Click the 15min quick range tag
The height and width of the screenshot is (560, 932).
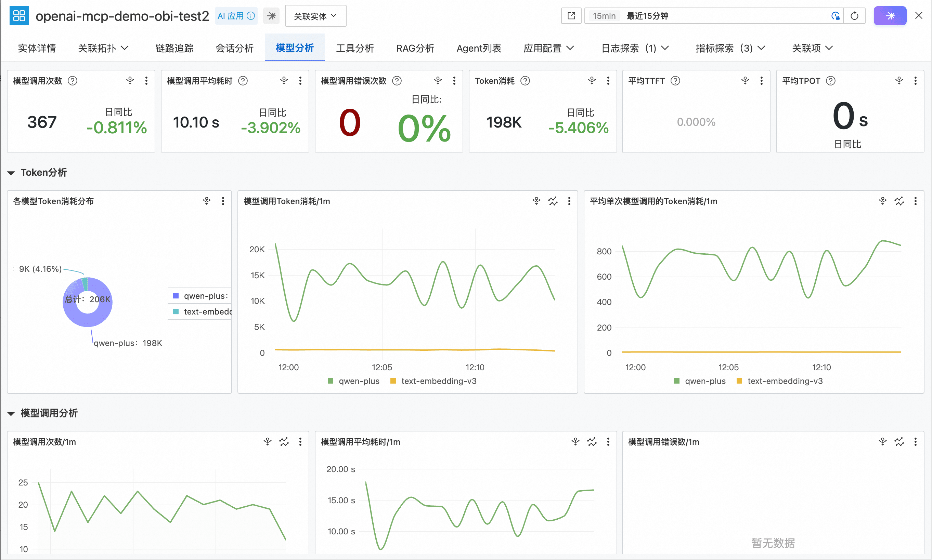pyautogui.click(x=604, y=16)
